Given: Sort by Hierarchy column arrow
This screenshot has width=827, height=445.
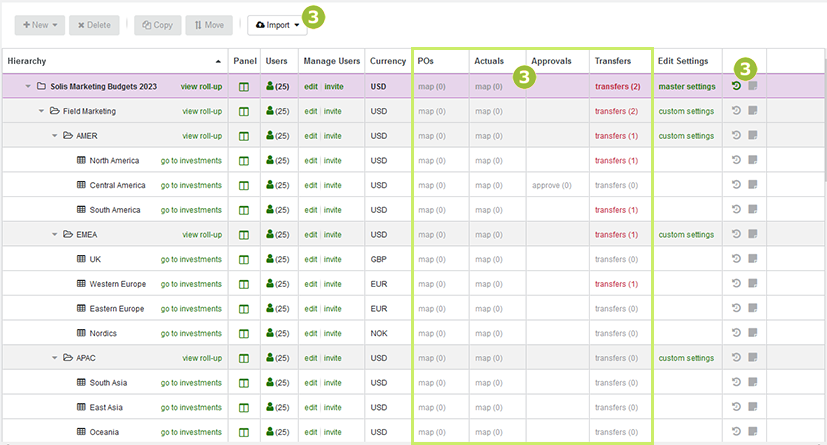Looking at the screenshot, I should 218,62.
